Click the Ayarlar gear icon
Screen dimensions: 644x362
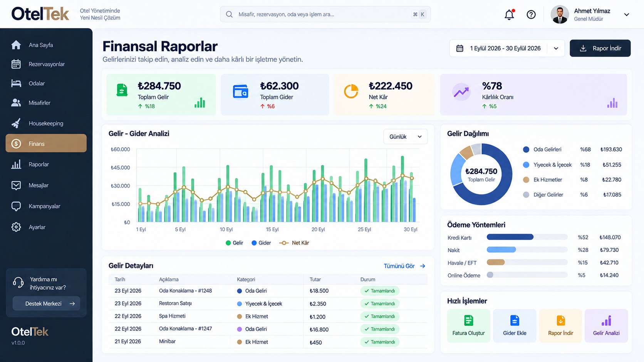tap(16, 227)
